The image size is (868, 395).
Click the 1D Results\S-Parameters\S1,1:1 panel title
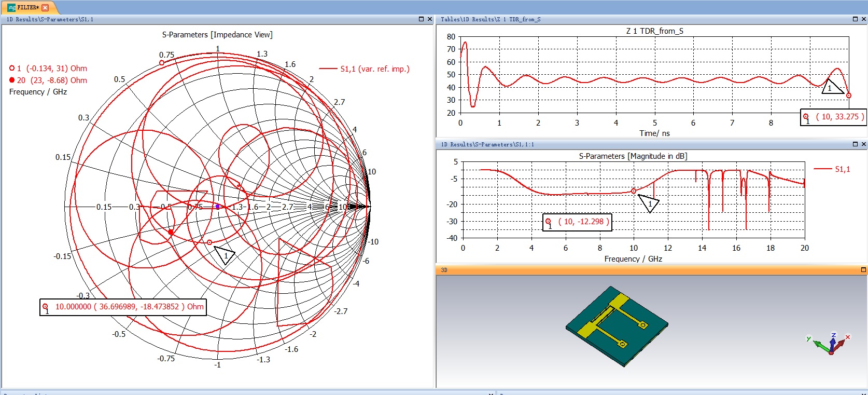(x=487, y=144)
